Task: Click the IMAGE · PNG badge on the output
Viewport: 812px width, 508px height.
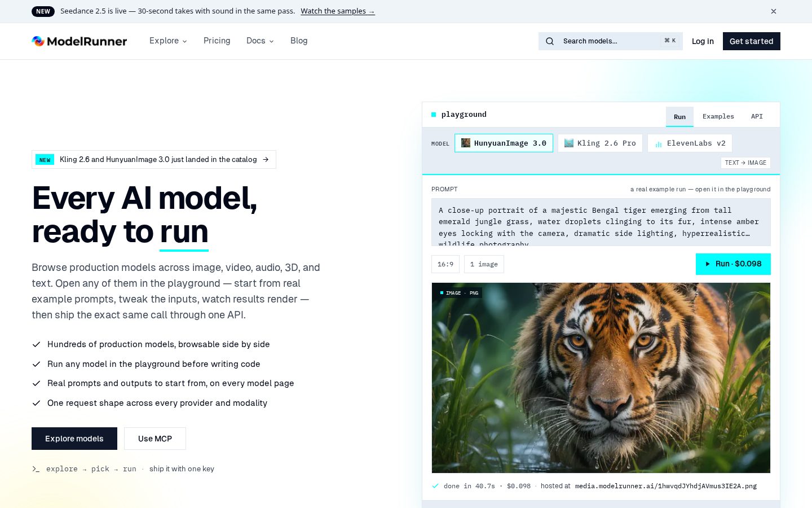Action: pos(459,293)
